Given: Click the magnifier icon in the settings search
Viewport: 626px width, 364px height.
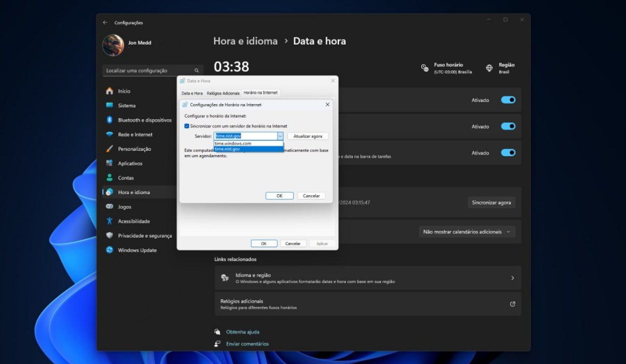Looking at the screenshot, I should (x=197, y=71).
